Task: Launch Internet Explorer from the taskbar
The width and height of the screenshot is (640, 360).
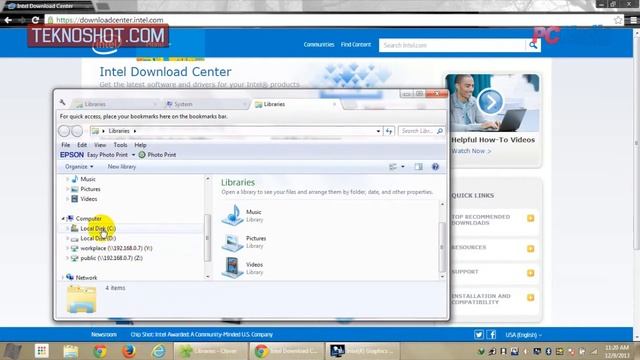Action: coord(159,351)
